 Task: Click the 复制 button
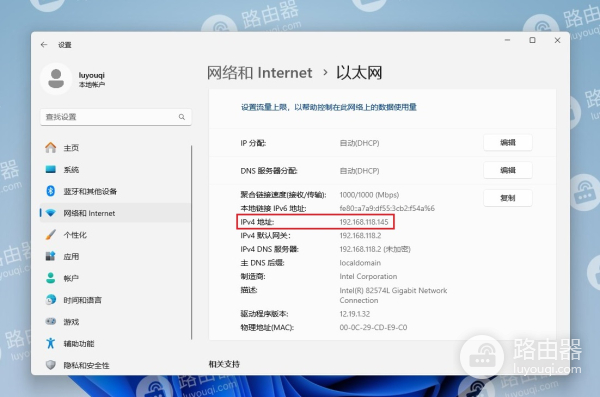point(507,198)
